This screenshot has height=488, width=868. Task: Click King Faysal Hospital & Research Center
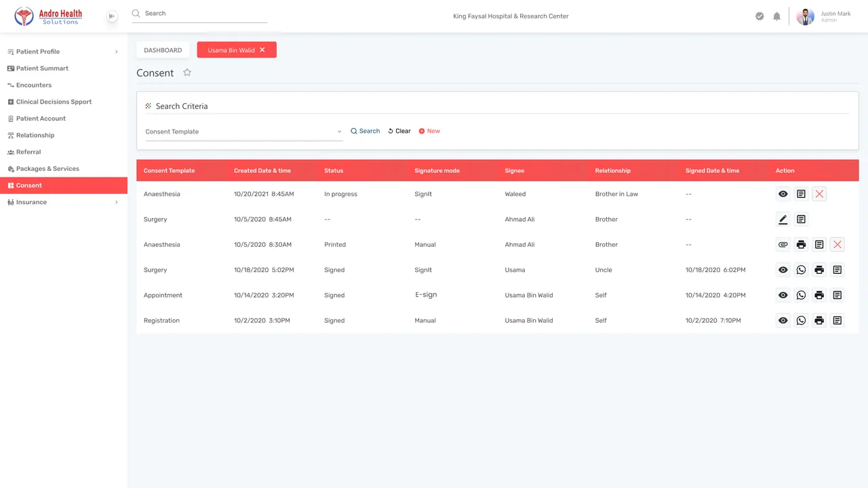[511, 16]
